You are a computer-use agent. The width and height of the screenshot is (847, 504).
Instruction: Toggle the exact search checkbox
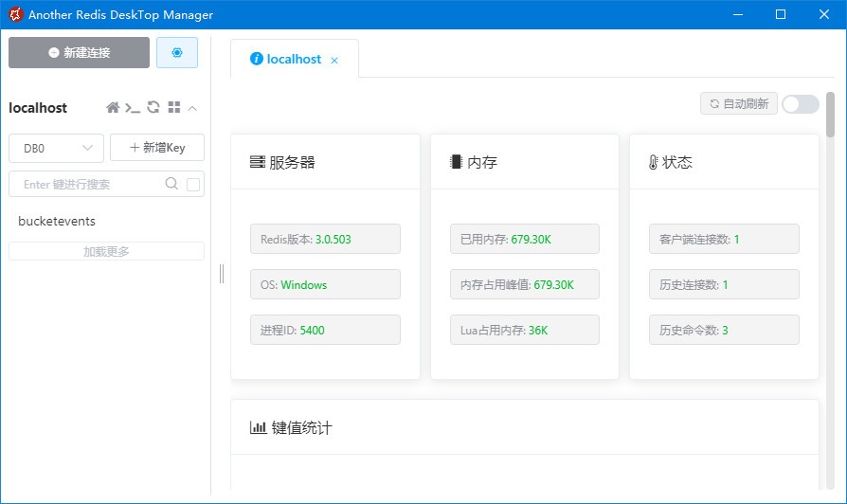[x=193, y=185]
